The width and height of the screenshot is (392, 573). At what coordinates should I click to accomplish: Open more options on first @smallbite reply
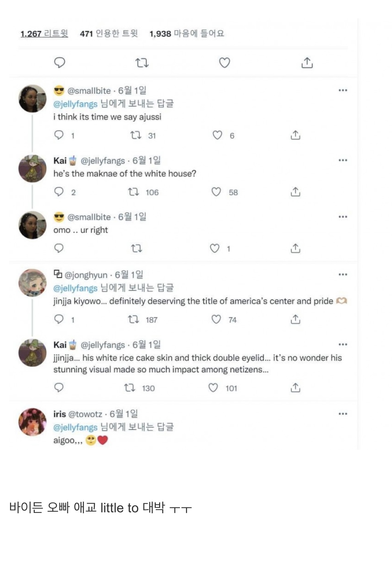pyautogui.click(x=343, y=90)
